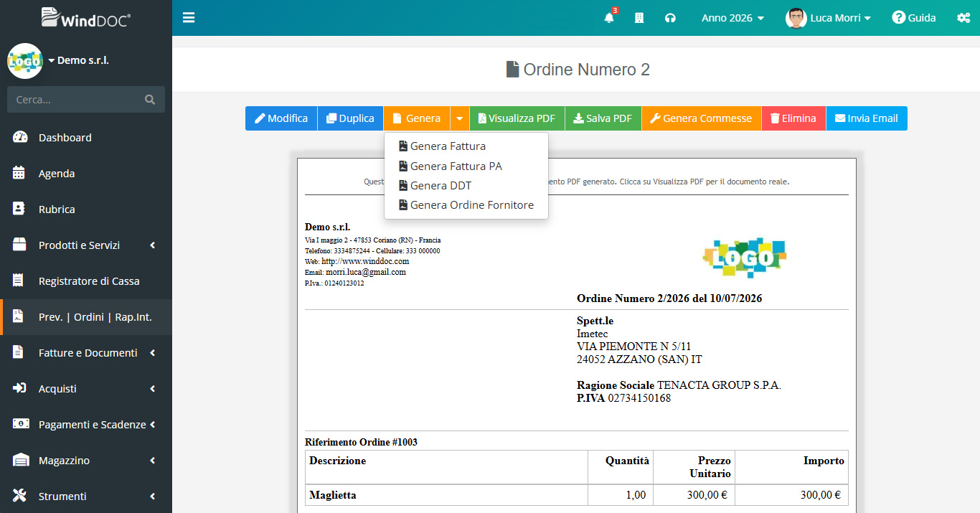
Task: Expand Fatture e Documenti submenu chevron
Action: click(152, 353)
